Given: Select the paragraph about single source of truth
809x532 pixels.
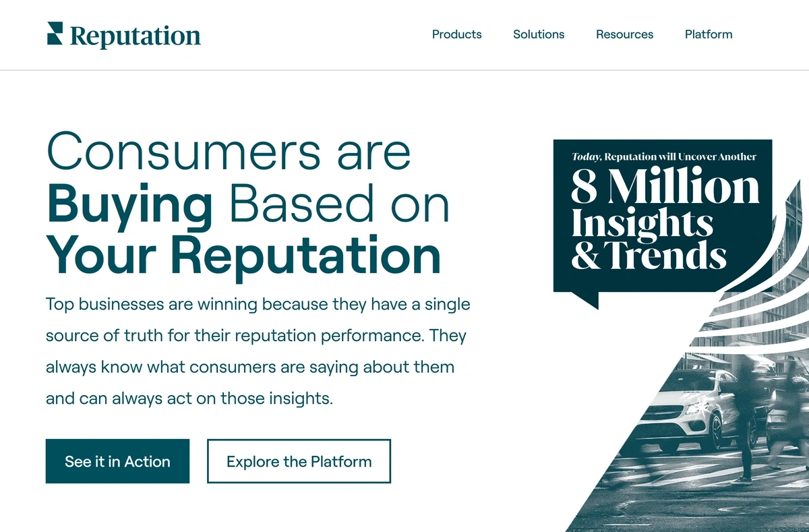Looking at the screenshot, I should tap(256, 351).
